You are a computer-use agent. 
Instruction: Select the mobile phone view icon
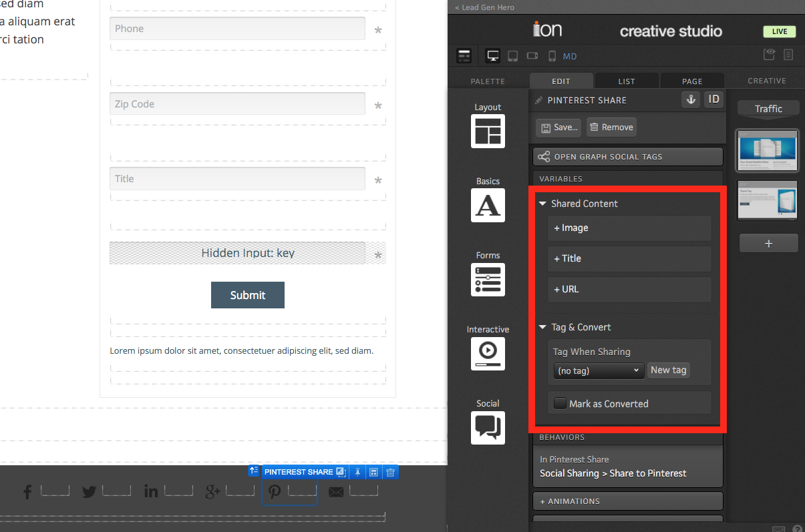point(552,56)
